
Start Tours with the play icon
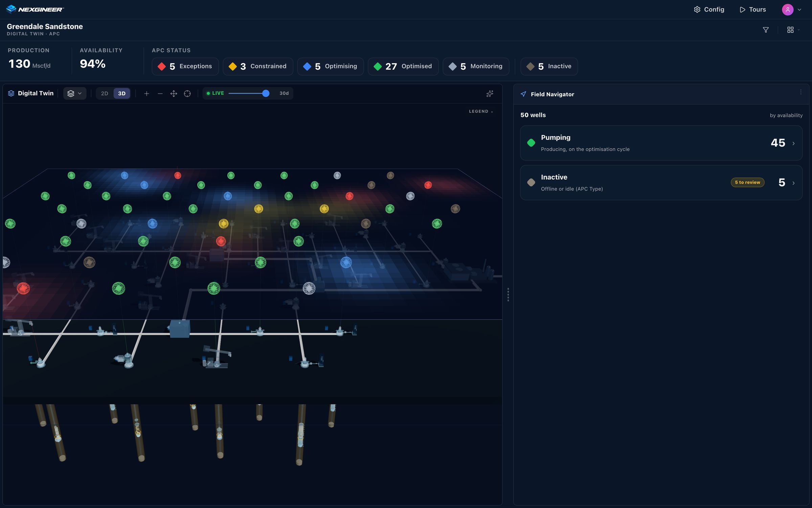(x=753, y=9)
